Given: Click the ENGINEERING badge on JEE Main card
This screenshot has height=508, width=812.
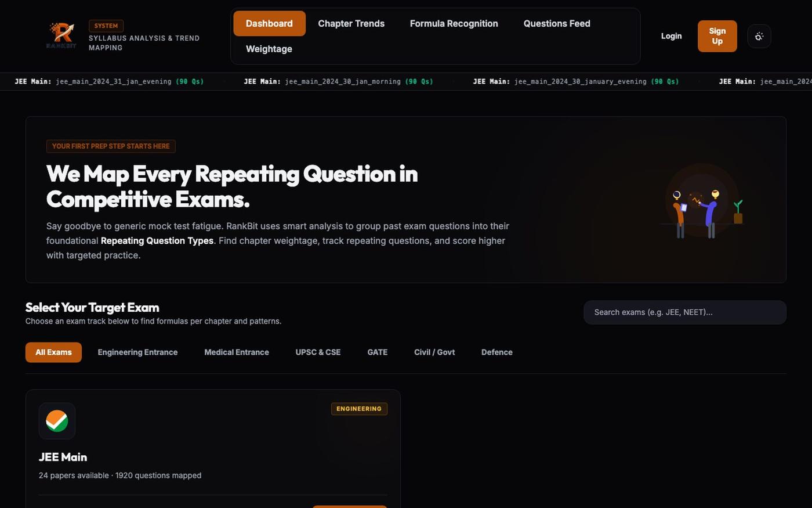Looking at the screenshot, I should pos(359,409).
